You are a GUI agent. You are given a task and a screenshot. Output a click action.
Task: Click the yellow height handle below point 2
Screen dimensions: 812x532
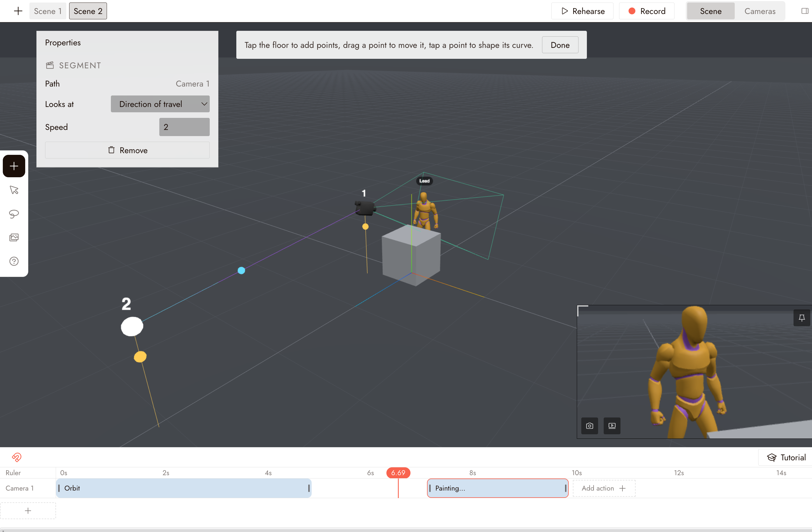(x=140, y=357)
